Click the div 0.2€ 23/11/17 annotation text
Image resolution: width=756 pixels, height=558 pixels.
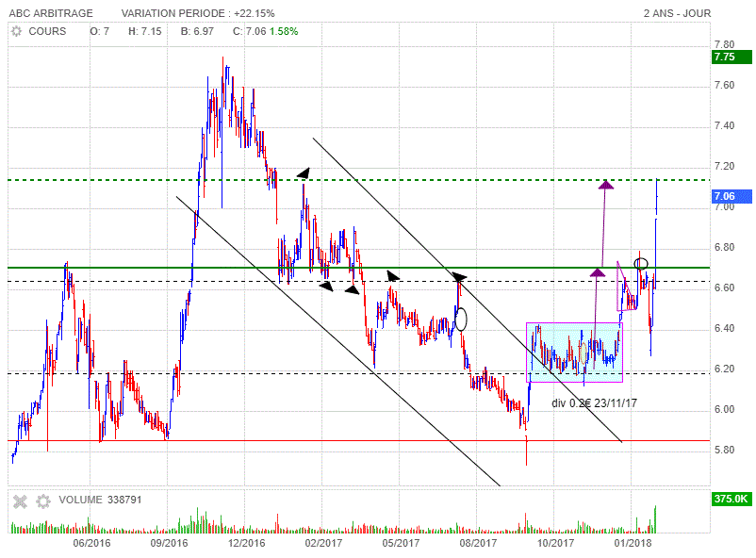pyautogui.click(x=595, y=402)
